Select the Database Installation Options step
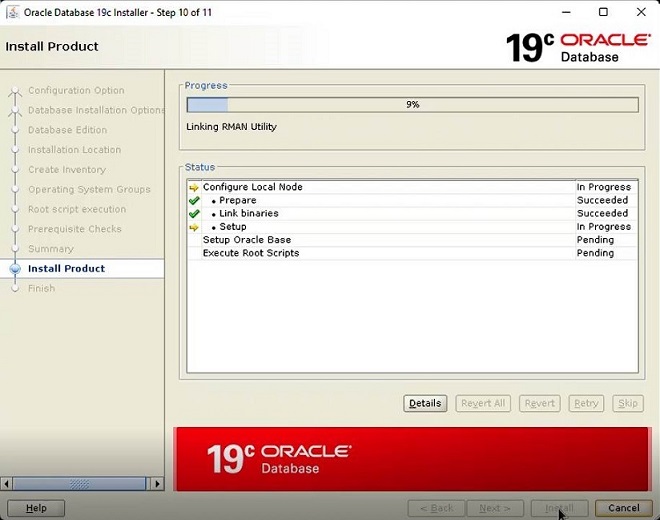The width and height of the screenshot is (660, 520). [x=96, y=110]
